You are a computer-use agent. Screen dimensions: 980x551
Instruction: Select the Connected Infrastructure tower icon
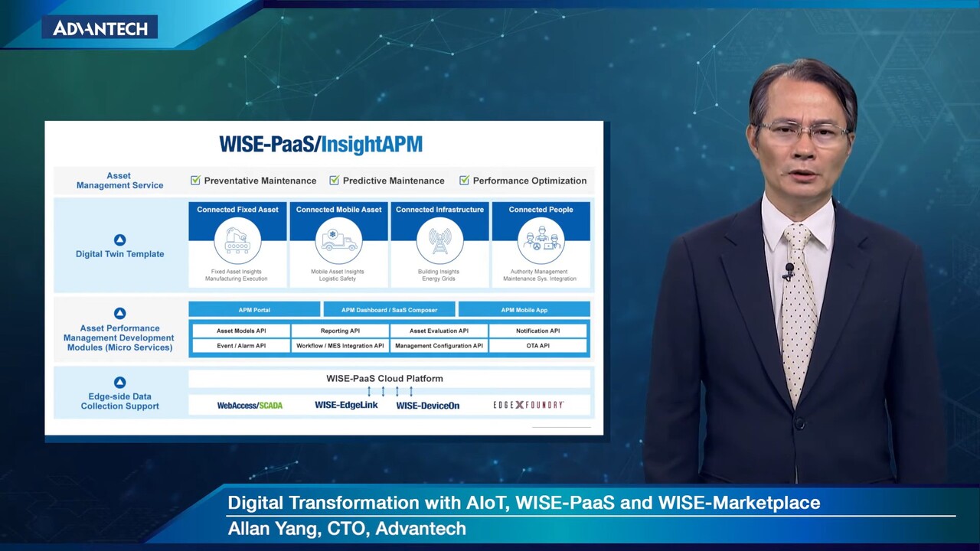439,240
